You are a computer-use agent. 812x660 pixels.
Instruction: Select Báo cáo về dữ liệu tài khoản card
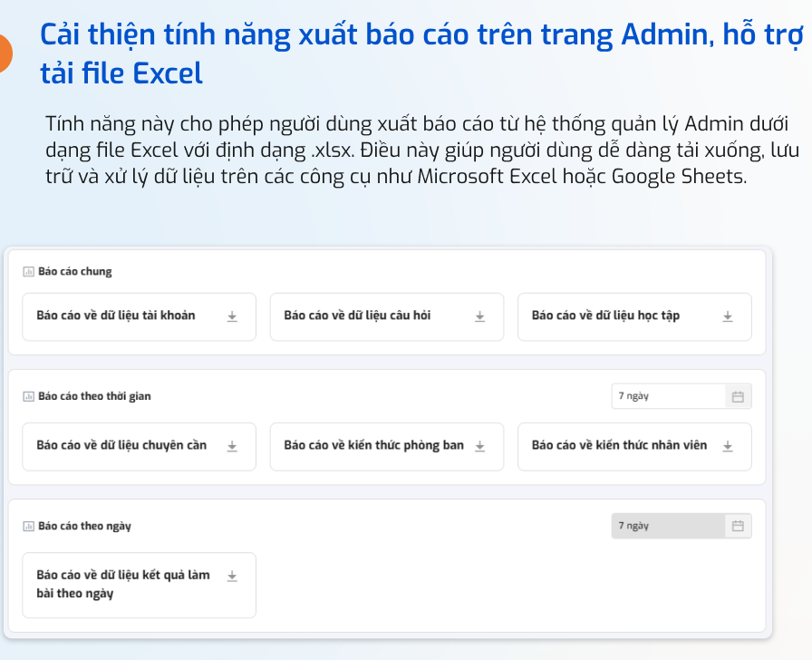pos(139,316)
